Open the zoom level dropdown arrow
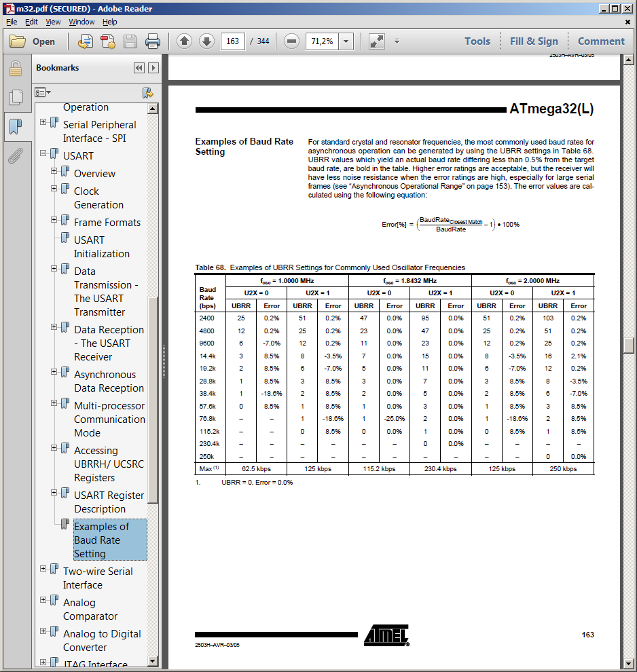Image resolution: width=637 pixels, height=672 pixels. click(346, 41)
